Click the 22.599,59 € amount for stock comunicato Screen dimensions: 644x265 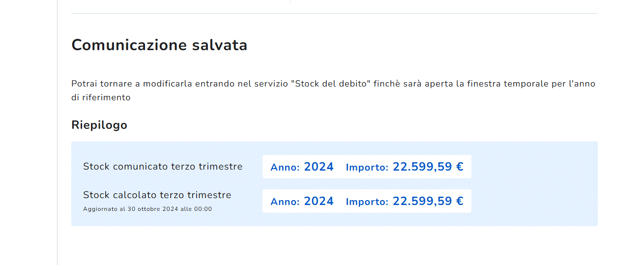(428, 167)
